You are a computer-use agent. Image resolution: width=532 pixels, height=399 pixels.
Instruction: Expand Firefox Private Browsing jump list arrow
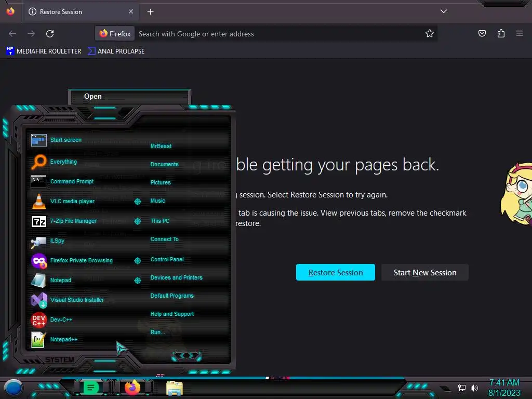(137, 261)
